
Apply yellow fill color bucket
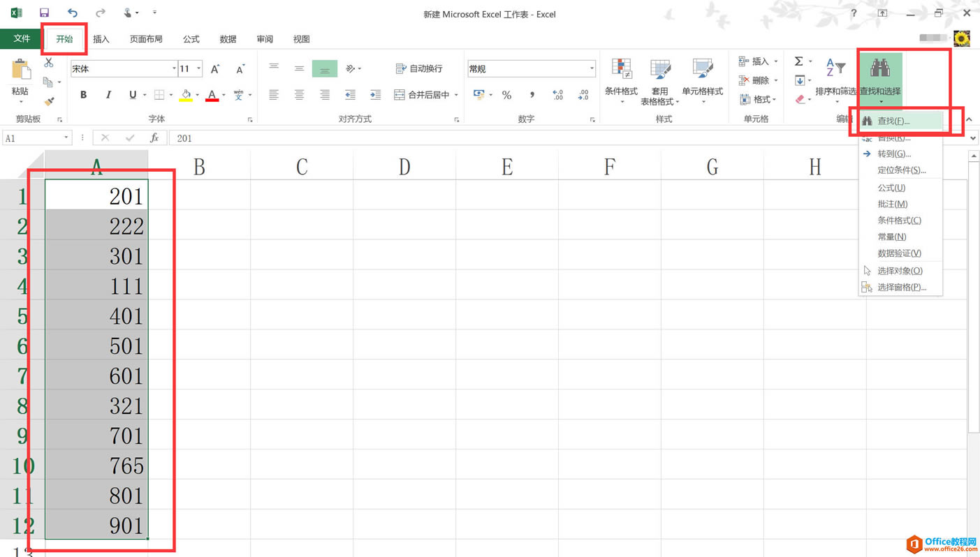[186, 95]
